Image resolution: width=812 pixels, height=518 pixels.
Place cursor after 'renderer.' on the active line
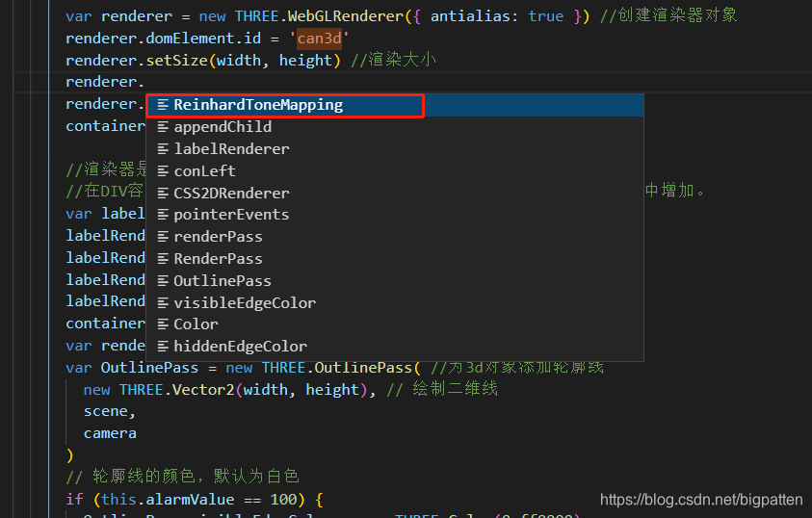pyautogui.click(x=144, y=82)
